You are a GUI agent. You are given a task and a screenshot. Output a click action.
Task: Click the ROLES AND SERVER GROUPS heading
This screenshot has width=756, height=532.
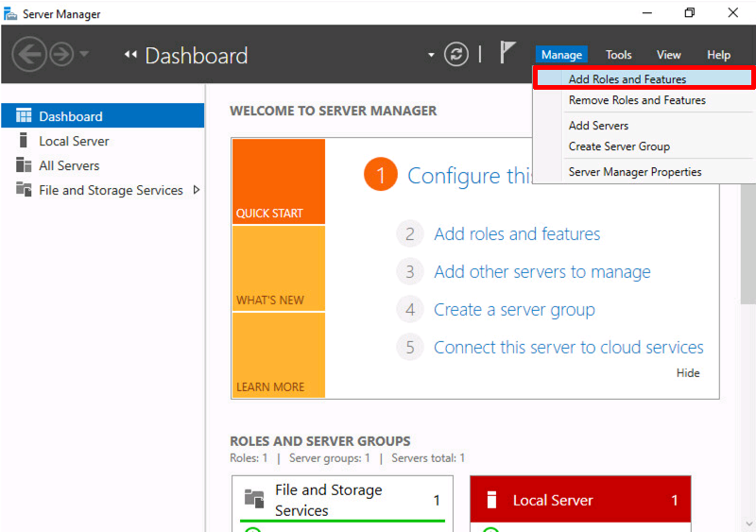[x=320, y=441]
